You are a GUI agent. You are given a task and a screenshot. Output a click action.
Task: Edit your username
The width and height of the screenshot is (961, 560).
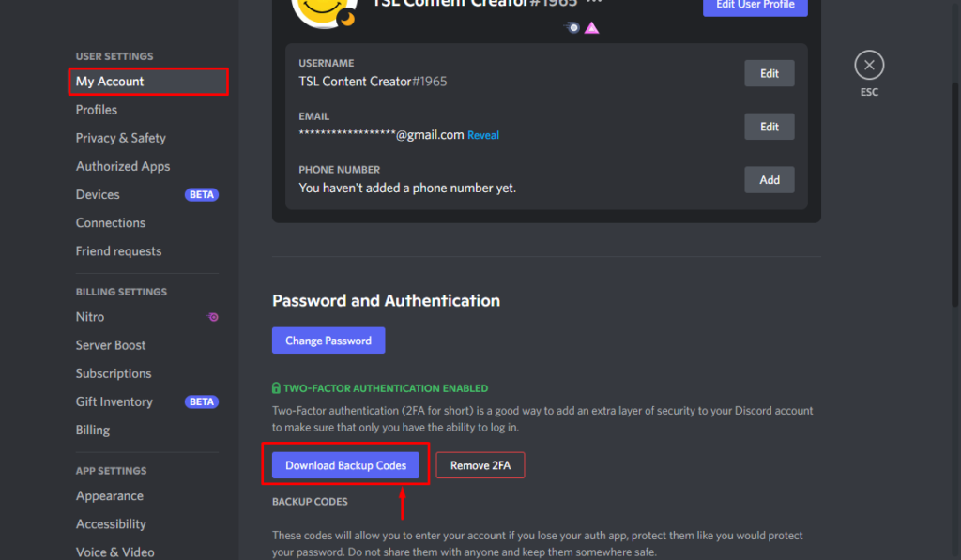click(x=769, y=72)
